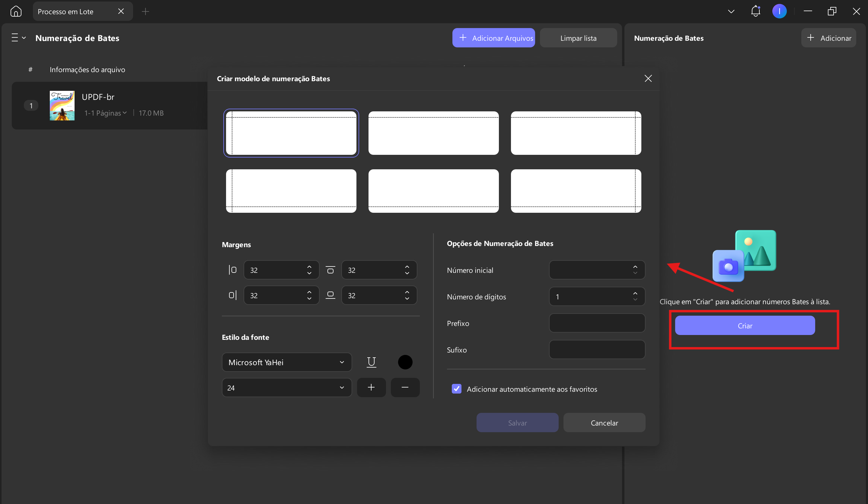
Task: Close the Bates template dialog
Action: click(x=648, y=78)
